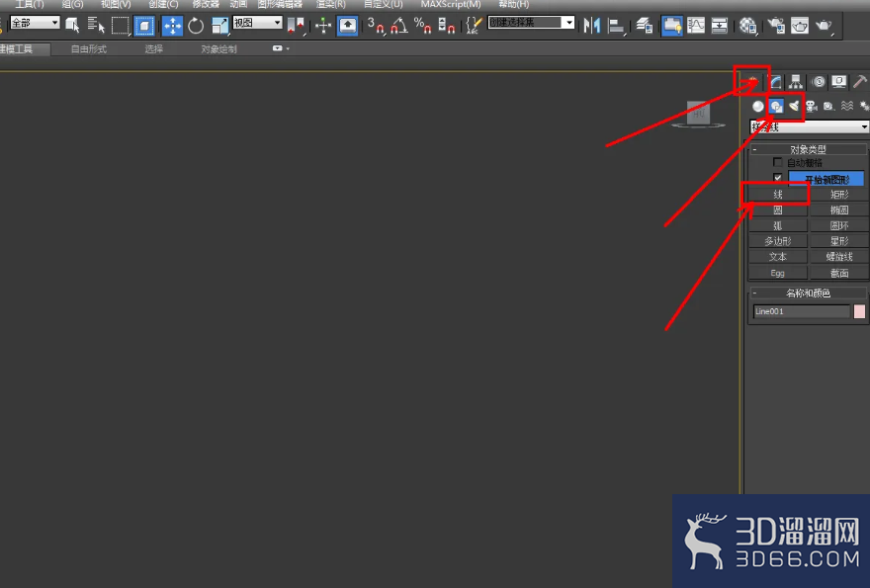870x588 pixels.
Task: Activate the Select and Rotate tool
Action: point(196,26)
